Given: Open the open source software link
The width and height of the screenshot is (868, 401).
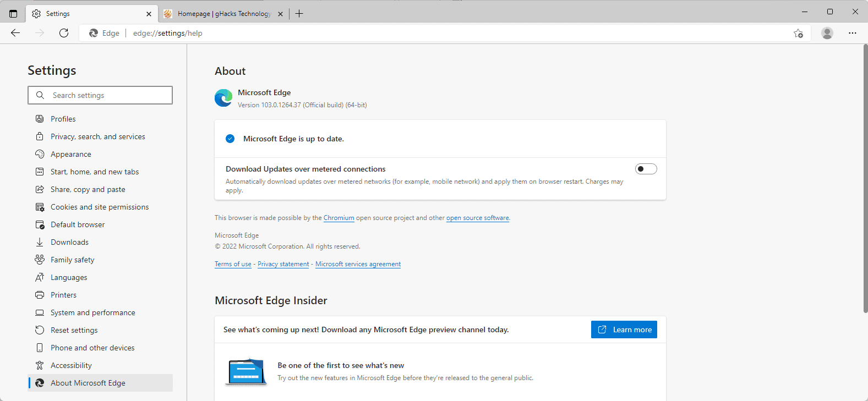Looking at the screenshot, I should [x=477, y=218].
